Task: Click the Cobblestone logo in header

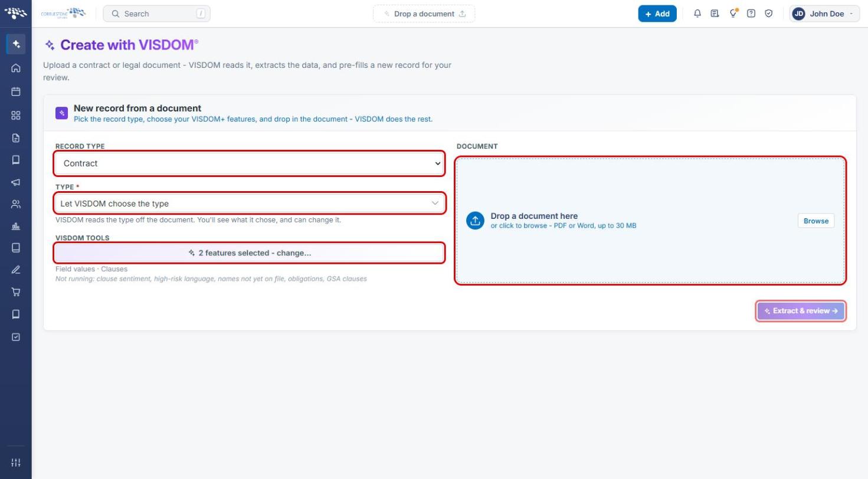Action: [x=63, y=13]
